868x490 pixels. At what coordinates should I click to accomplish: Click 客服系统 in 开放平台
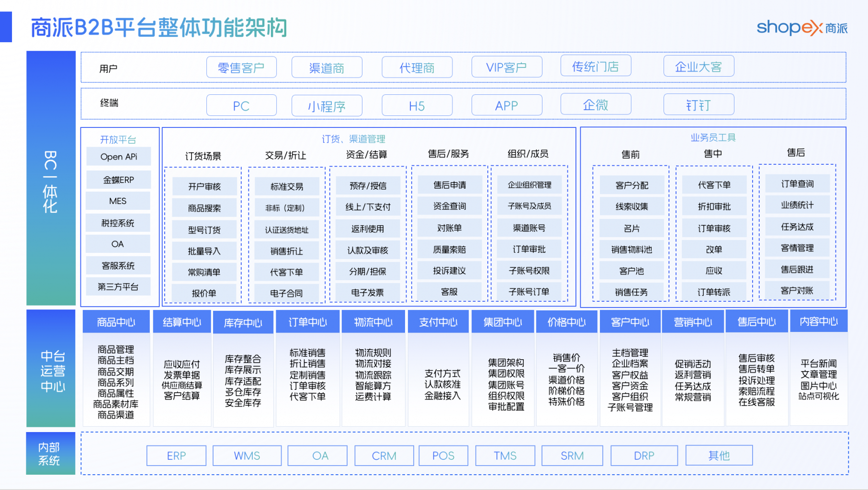pyautogui.click(x=118, y=265)
